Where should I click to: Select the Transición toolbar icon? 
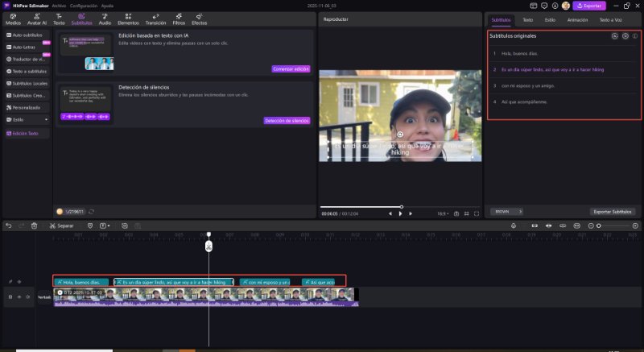155,18
